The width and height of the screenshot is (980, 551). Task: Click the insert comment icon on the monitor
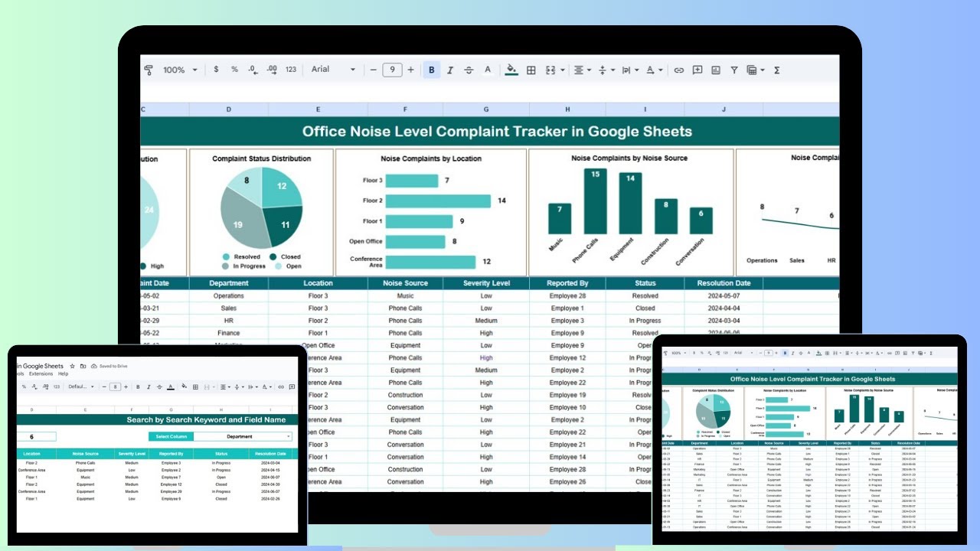pos(697,70)
